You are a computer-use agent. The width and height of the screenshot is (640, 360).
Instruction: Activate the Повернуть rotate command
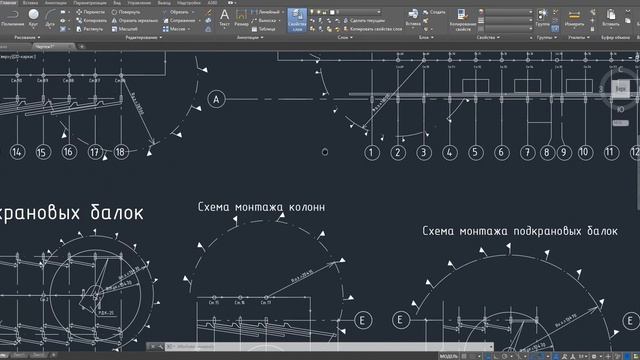[126, 12]
